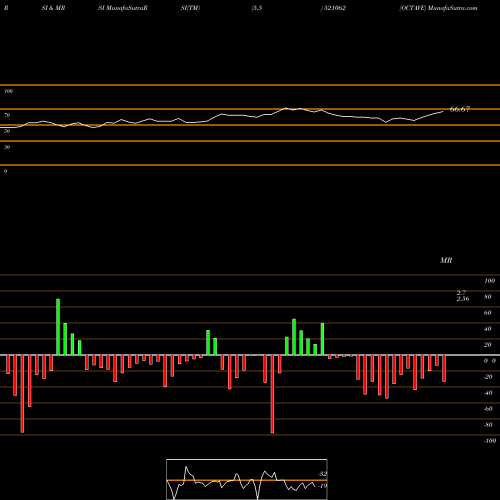Viewport: 500px width, 500px height.
Task: Click the SI MunafaSutraR header text
Action: [123, 8]
